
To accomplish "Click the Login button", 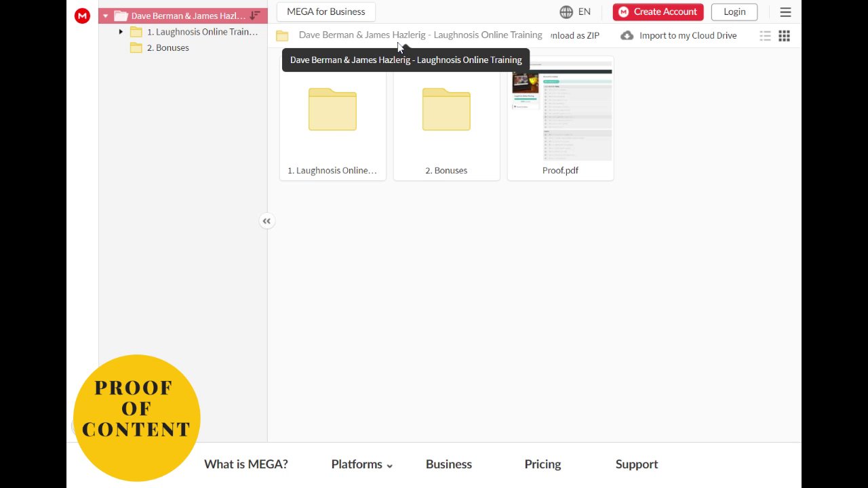I will (734, 12).
